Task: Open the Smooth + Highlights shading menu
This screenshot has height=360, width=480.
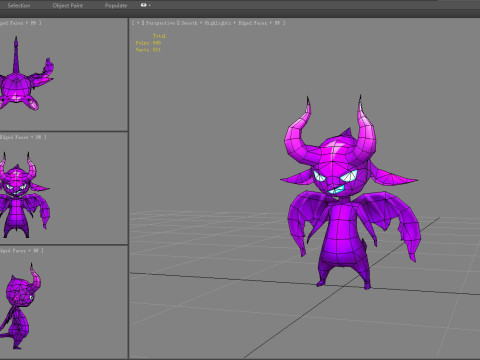Action: tap(206, 23)
